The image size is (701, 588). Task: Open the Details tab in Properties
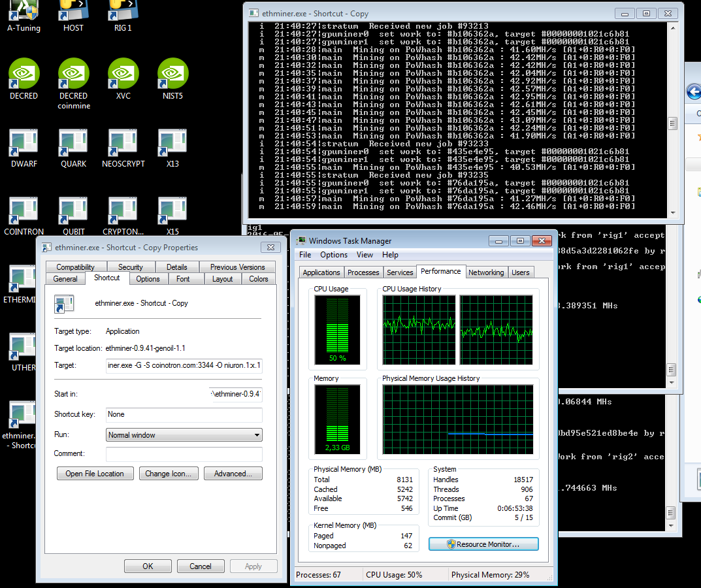(x=176, y=267)
